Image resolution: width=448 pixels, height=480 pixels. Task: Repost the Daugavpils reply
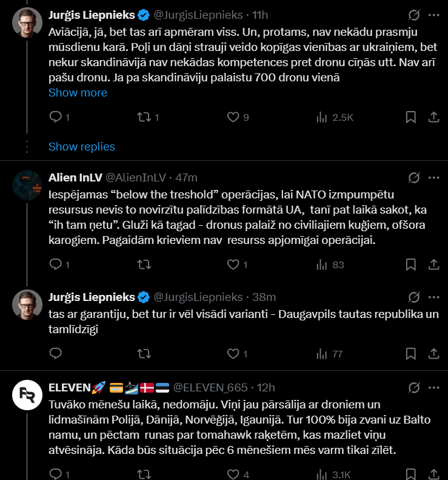[x=144, y=354]
